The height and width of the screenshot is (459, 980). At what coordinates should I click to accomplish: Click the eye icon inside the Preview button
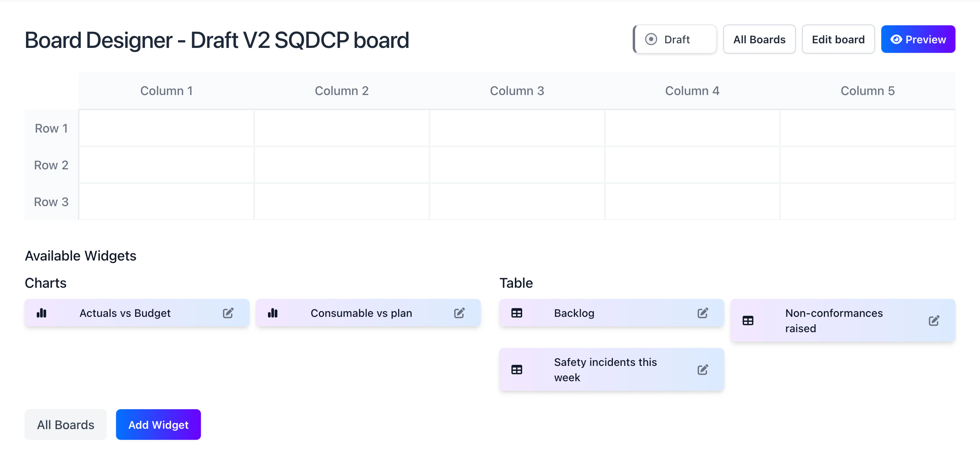tap(897, 39)
